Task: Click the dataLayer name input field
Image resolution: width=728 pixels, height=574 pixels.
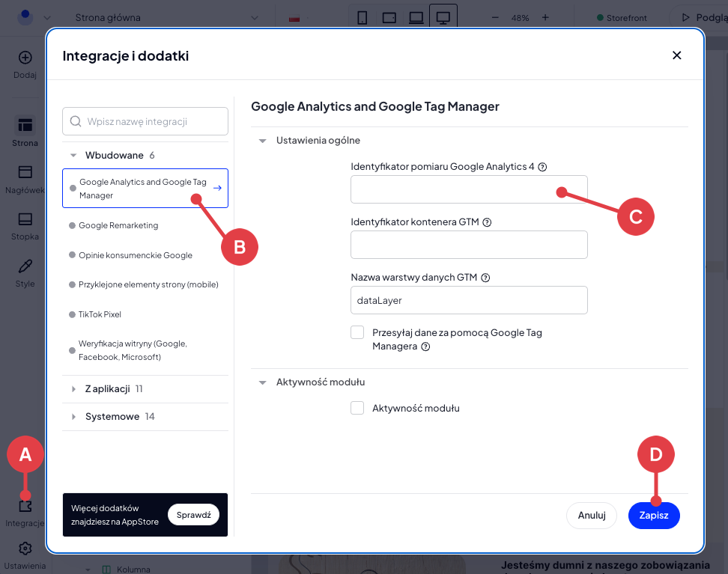Action: coord(469,300)
